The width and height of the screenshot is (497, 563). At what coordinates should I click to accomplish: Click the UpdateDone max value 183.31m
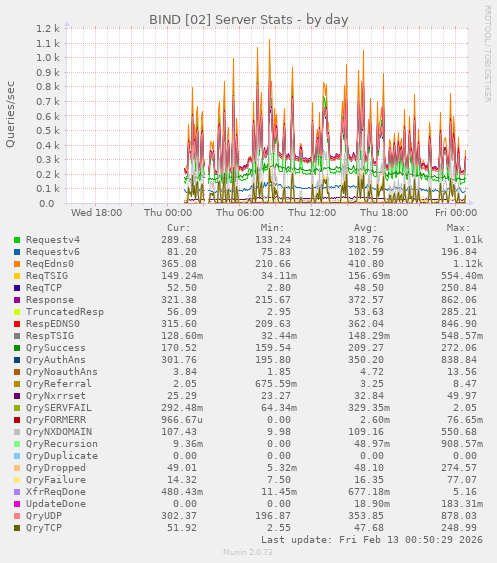click(x=462, y=504)
